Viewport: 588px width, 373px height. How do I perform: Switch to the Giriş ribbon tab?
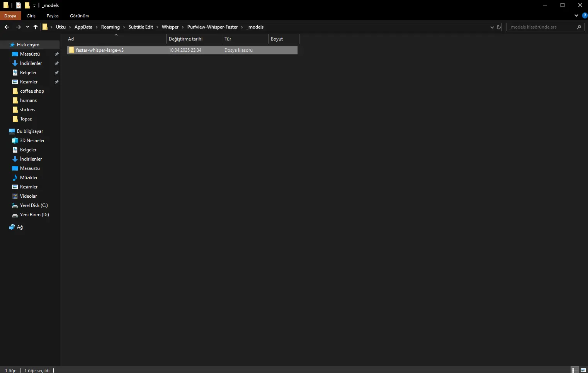tap(31, 16)
